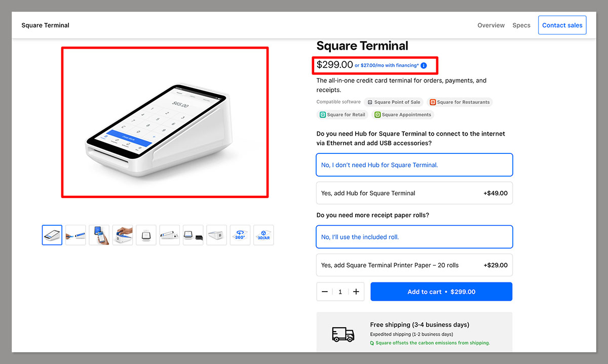Choose 'No, I'll use the included roll'

tap(414, 236)
